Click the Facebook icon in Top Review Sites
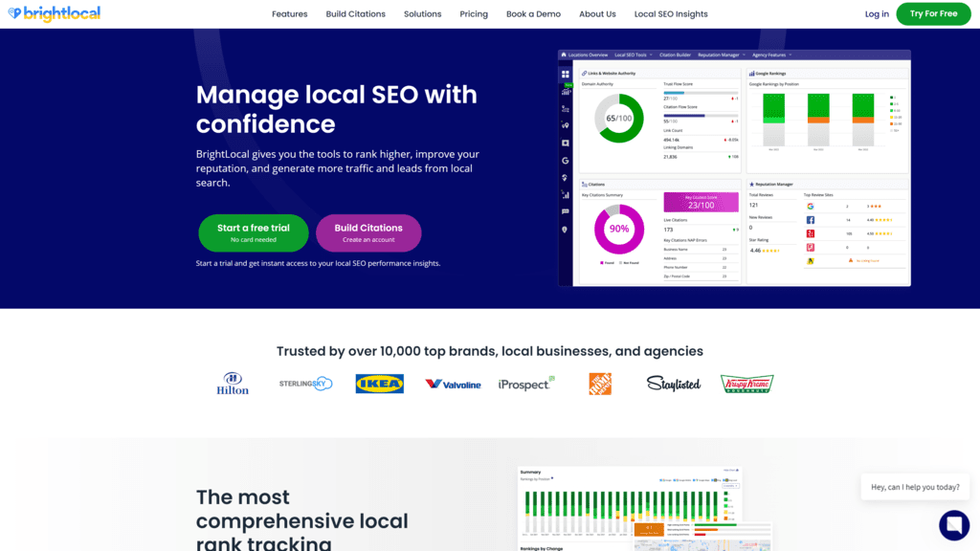This screenshot has height=551, width=980. tap(810, 220)
